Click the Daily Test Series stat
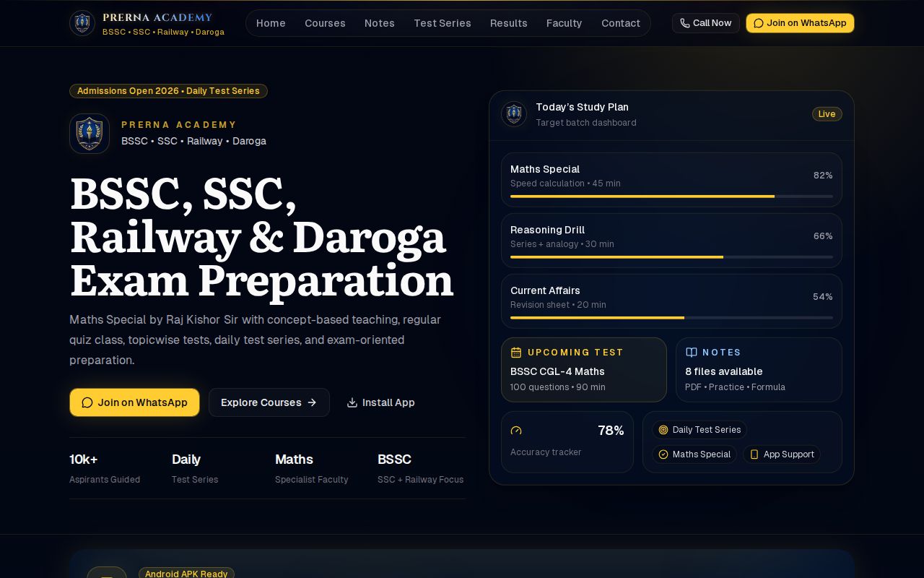 click(195, 468)
